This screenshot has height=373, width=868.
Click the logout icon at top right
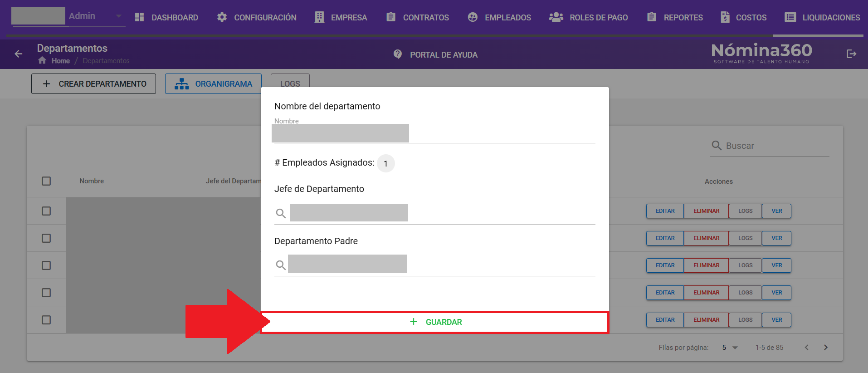[852, 54]
